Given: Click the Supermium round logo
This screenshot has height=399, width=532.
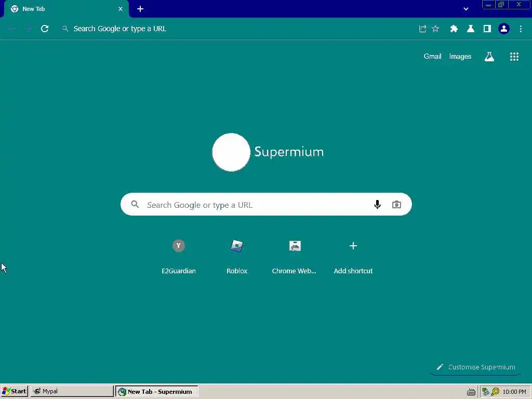Looking at the screenshot, I should pos(231,152).
